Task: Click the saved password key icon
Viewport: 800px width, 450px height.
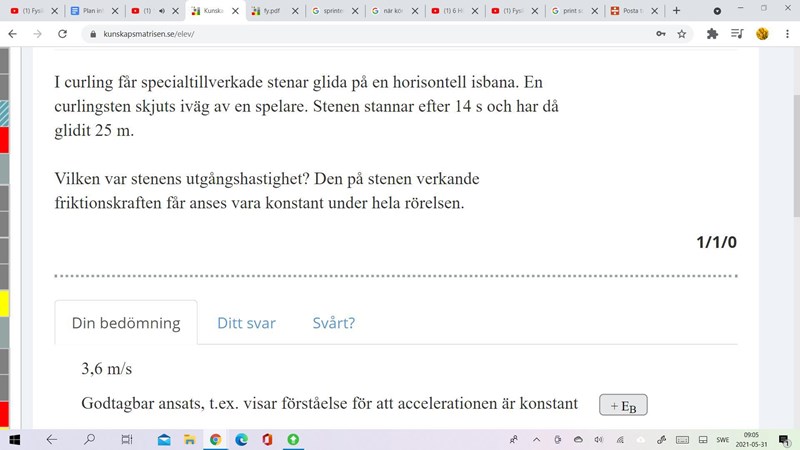Action: [x=660, y=33]
